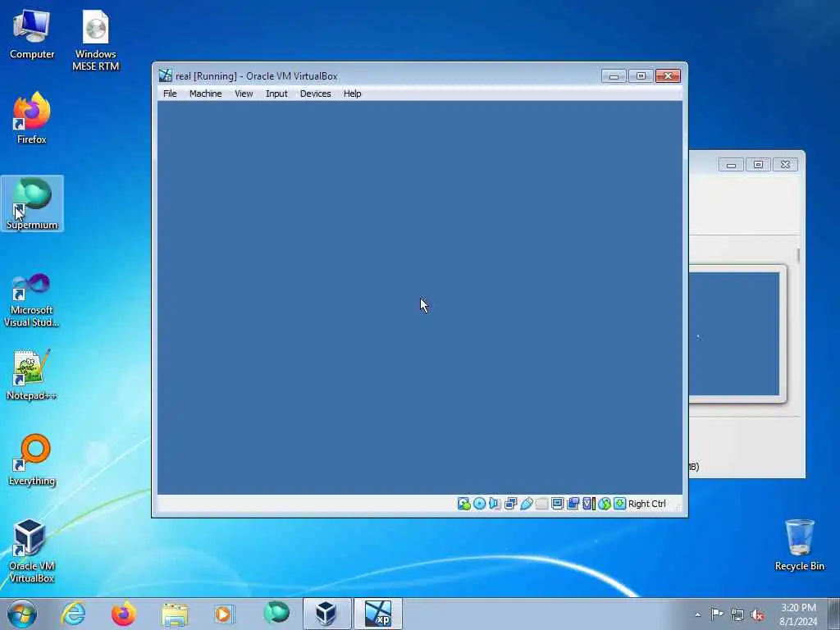Open the clock showing 3:20 PM
The height and width of the screenshot is (630, 840).
pos(798,614)
